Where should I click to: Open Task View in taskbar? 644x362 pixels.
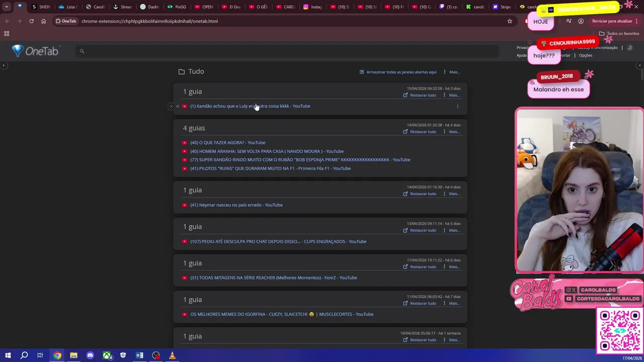pos(40,355)
